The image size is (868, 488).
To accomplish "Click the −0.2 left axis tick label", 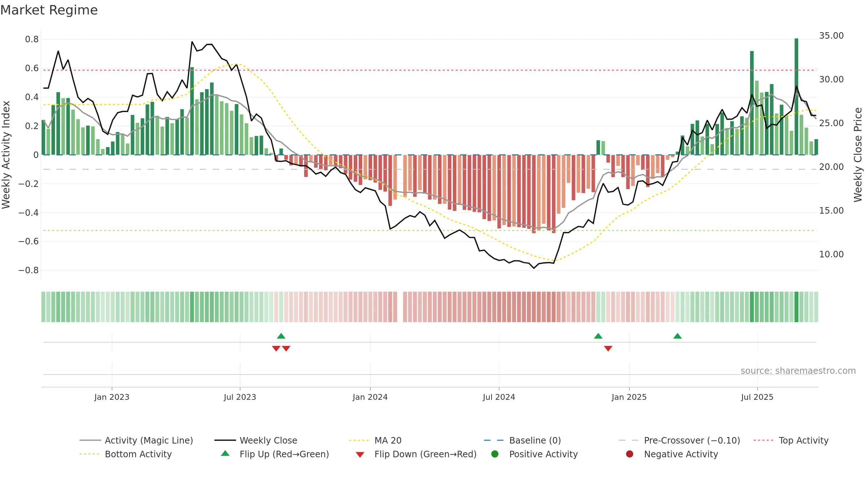I will (x=29, y=184).
